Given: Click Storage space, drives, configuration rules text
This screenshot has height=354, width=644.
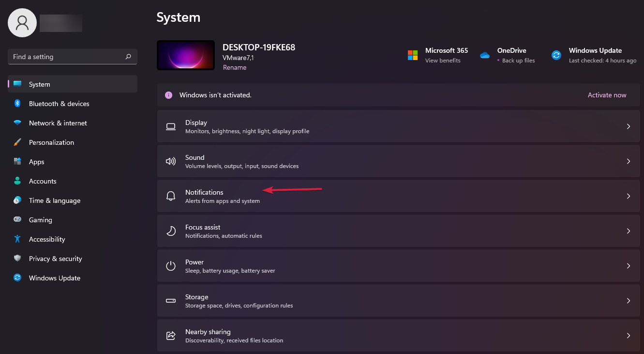Looking at the screenshot, I should pos(239,306).
